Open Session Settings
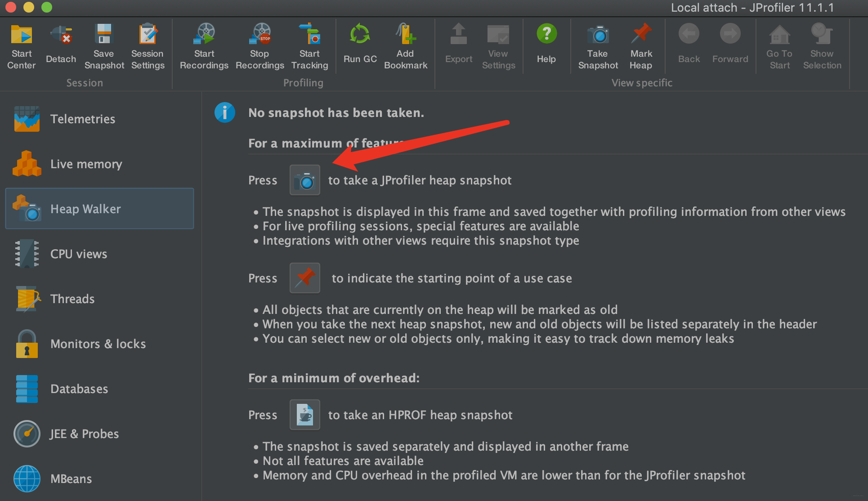The height and width of the screenshot is (501, 868). [148, 47]
